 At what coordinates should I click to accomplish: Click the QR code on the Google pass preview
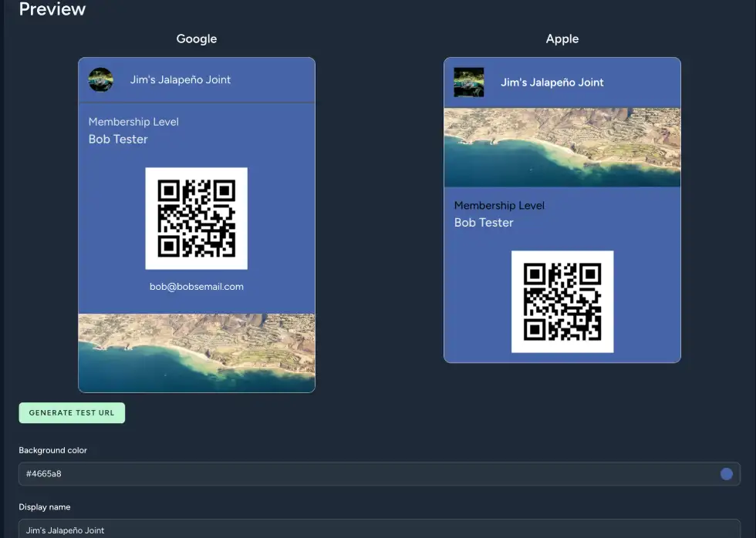[x=196, y=218]
